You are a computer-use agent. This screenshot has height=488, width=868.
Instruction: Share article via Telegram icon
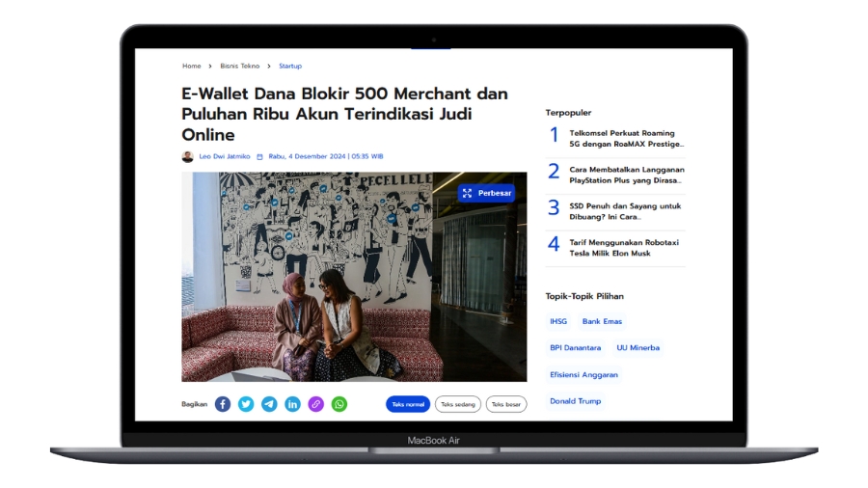click(269, 404)
